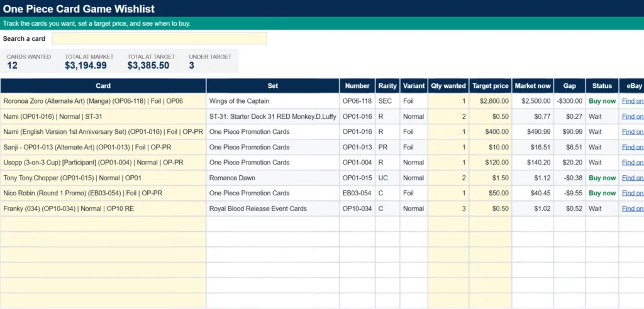The image size is (644, 309).
Task: Click the Usopp (3-on-3 Cup) card cell
Action: pyautogui.click(x=103, y=163)
